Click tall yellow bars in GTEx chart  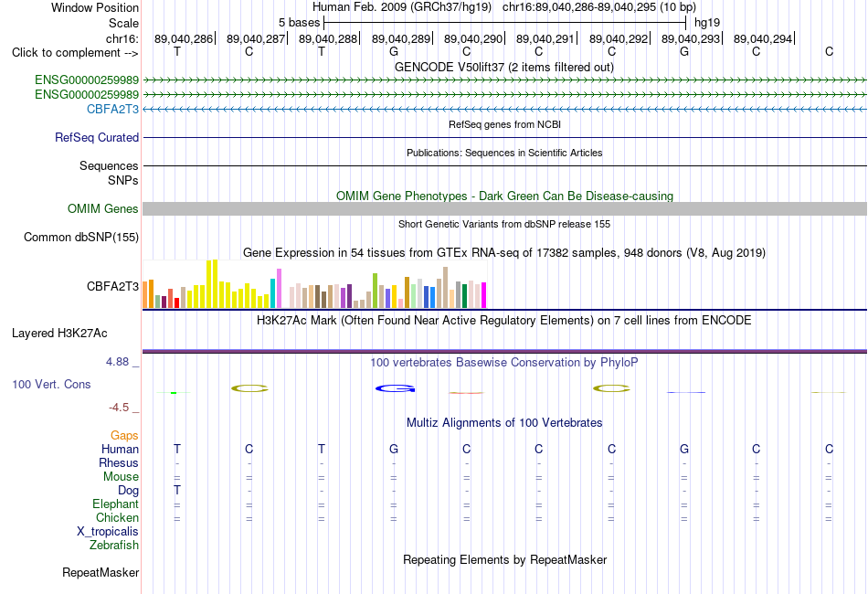point(212,284)
